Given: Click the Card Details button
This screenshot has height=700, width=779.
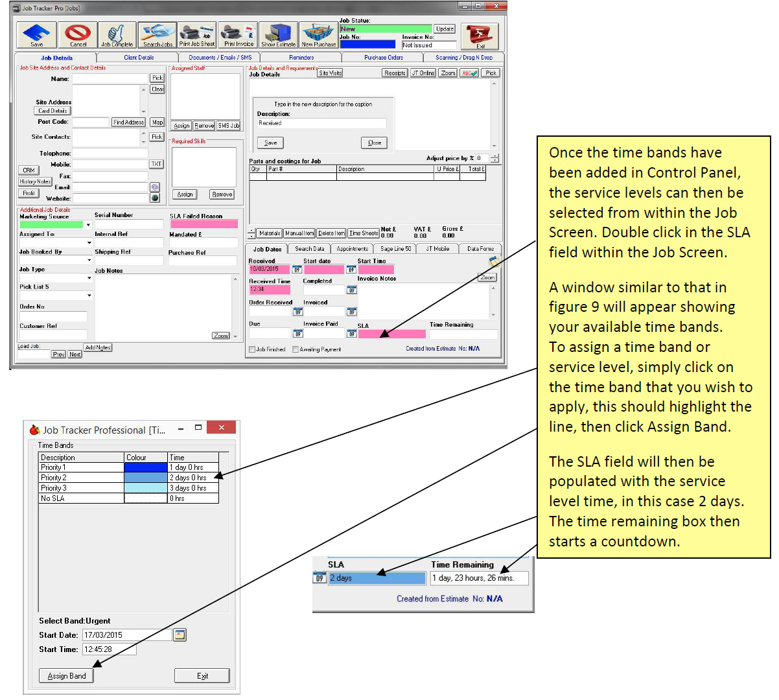Looking at the screenshot, I should (52, 111).
